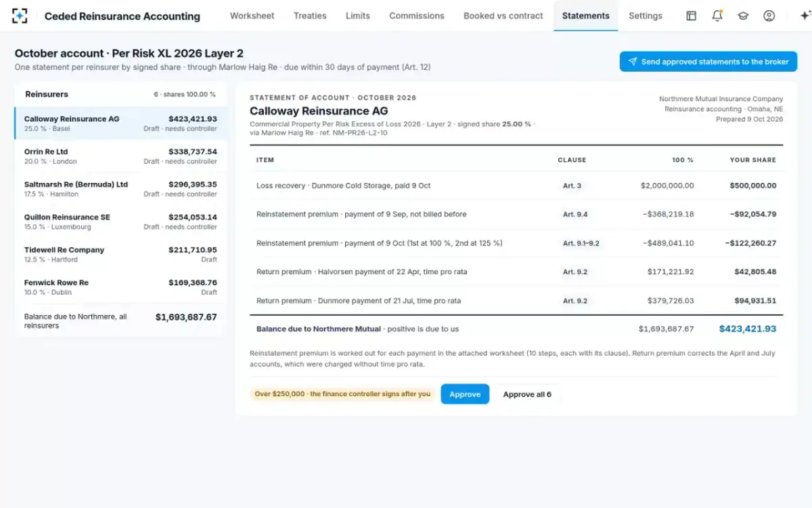Click the $42,805.48 share amount

click(755, 272)
